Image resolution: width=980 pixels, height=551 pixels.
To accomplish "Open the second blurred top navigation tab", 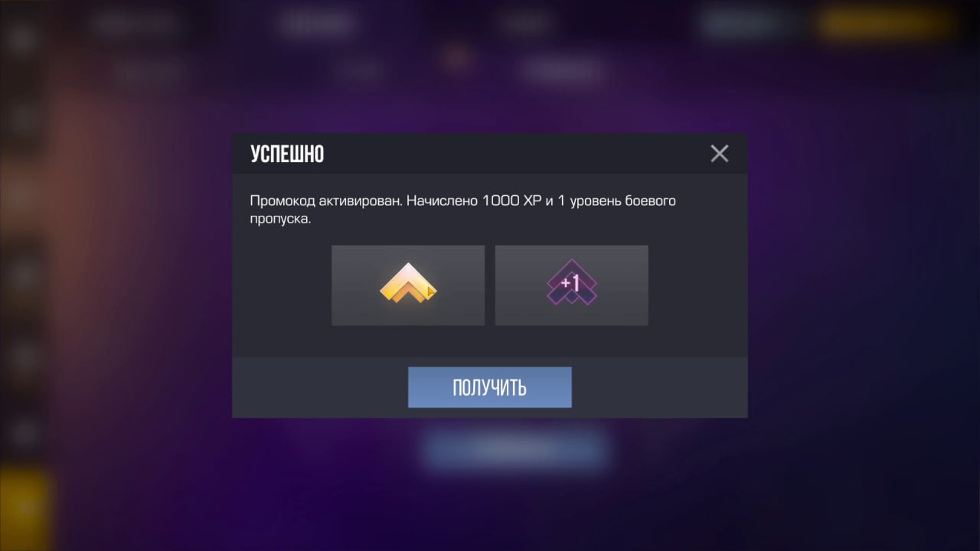I will pos(318,23).
